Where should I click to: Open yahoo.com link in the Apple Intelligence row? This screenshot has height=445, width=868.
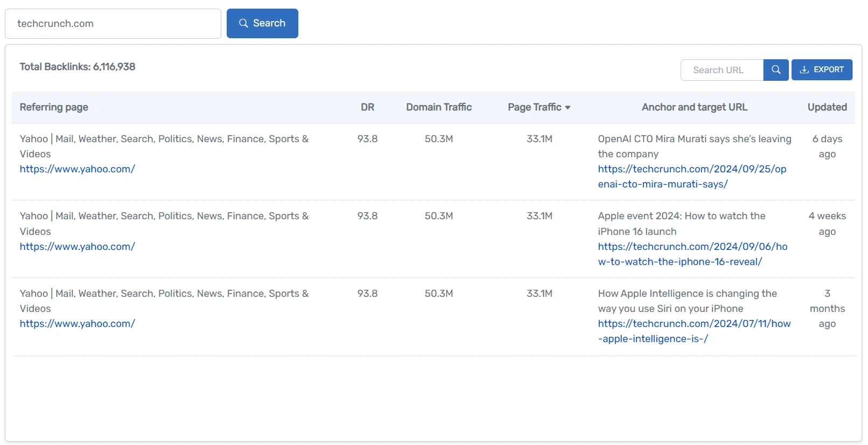[x=78, y=324]
